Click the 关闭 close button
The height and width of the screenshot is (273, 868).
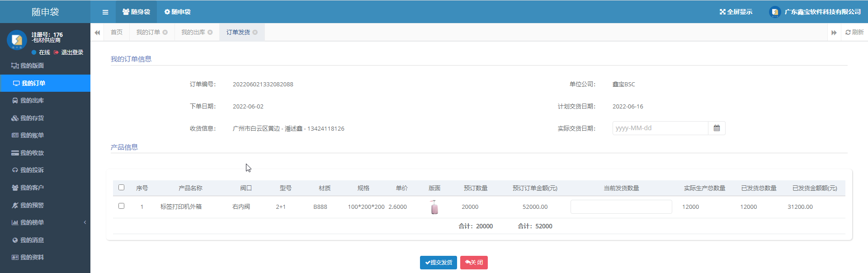pos(474,263)
